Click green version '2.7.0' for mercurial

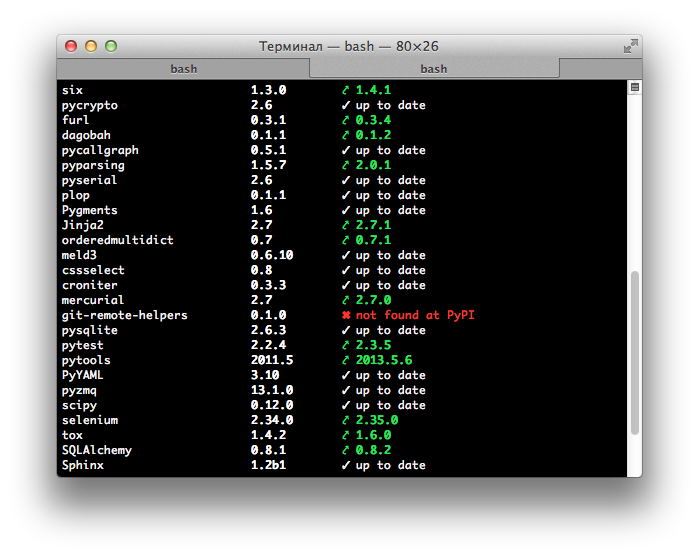pos(373,300)
